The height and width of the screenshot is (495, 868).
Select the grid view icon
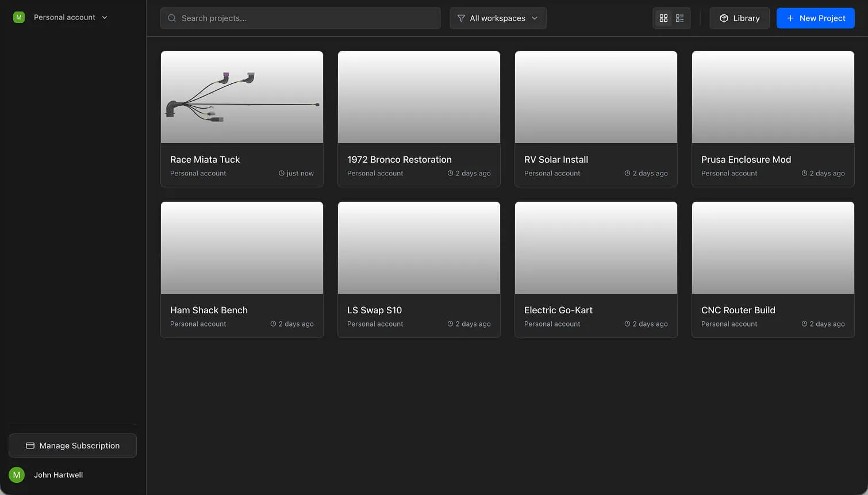(x=663, y=18)
